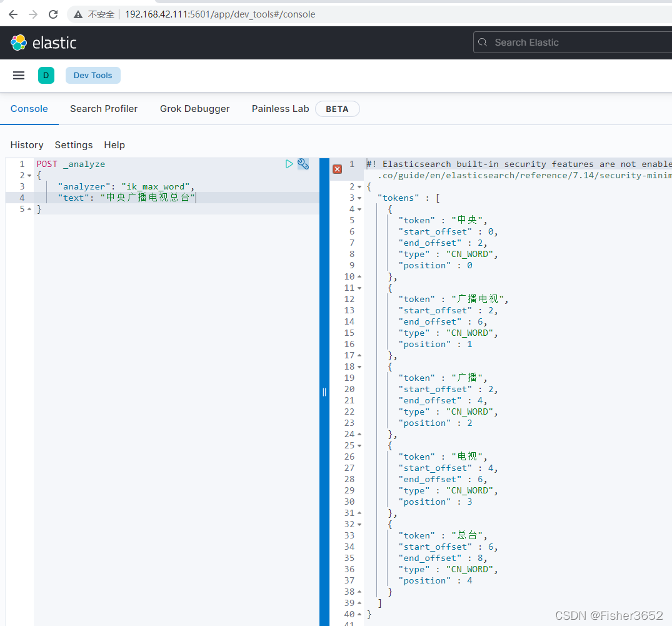Click the not-secure warning triangle icon
672x626 pixels.
78,14
